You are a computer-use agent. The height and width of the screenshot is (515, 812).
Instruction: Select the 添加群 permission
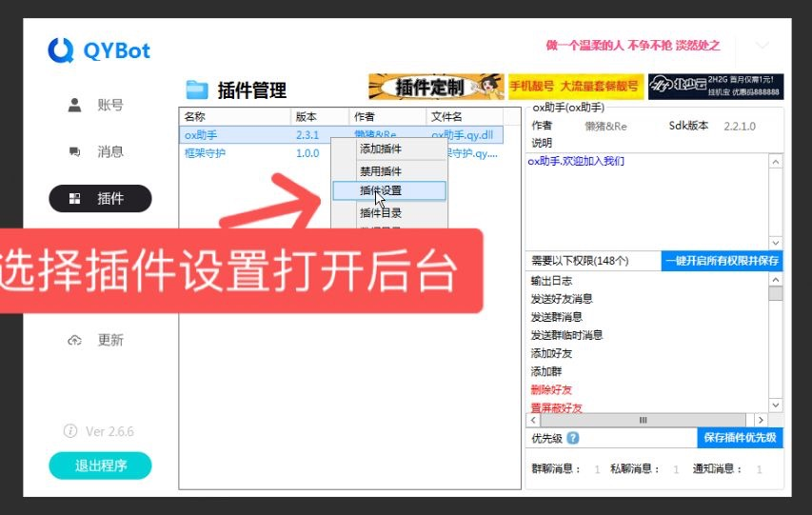tap(546, 371)
